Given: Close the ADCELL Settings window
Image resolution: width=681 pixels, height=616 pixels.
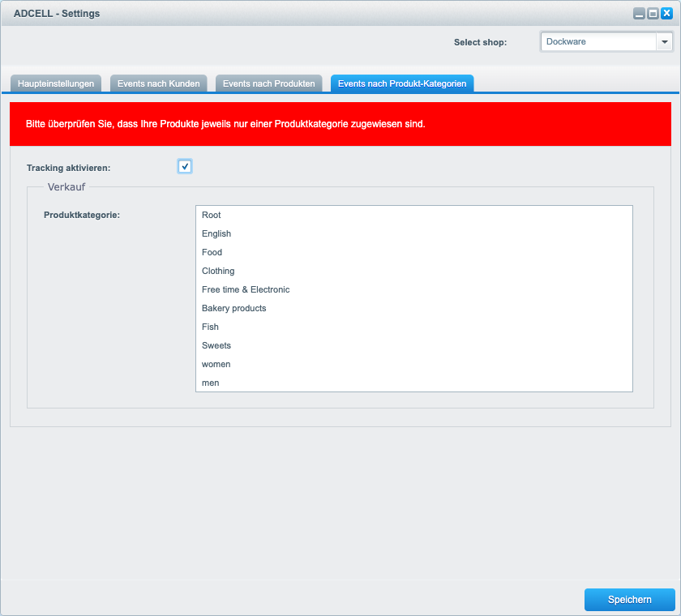Looking at the screenshot, I should pos(666,14).
